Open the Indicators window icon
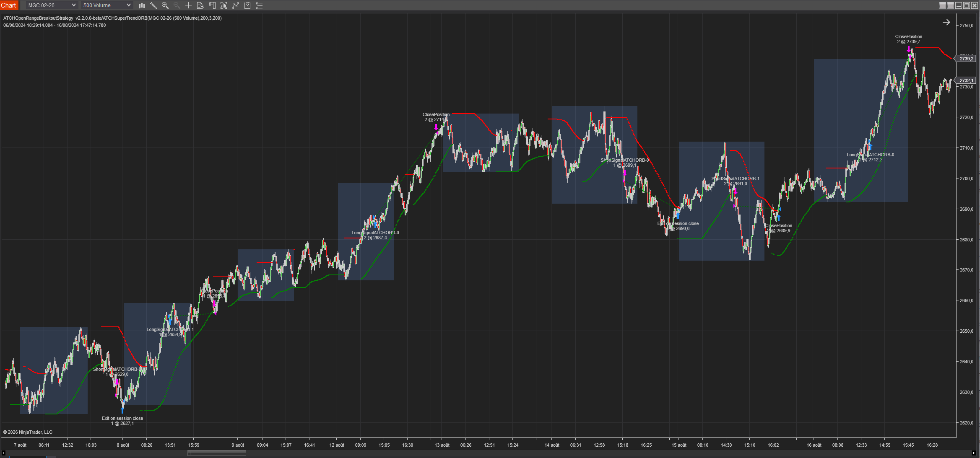Screen dimensions: 980x458 [224, 5]
